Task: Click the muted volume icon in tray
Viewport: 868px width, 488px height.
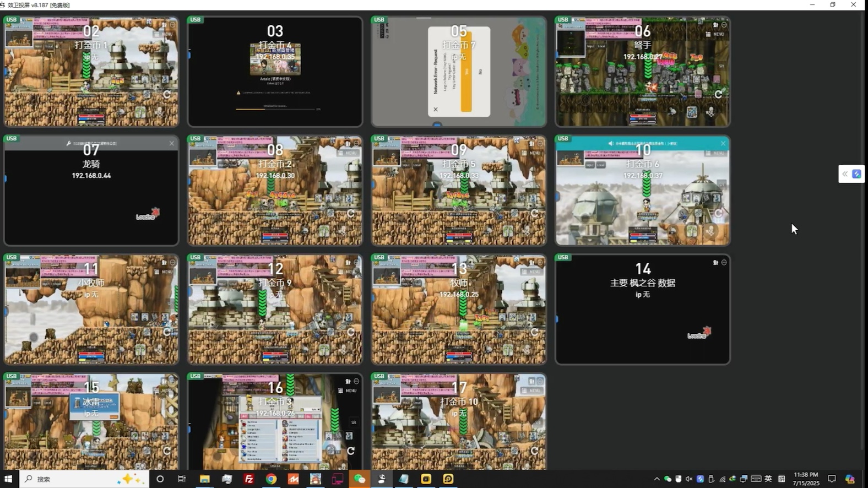Action: click(689, 479)
